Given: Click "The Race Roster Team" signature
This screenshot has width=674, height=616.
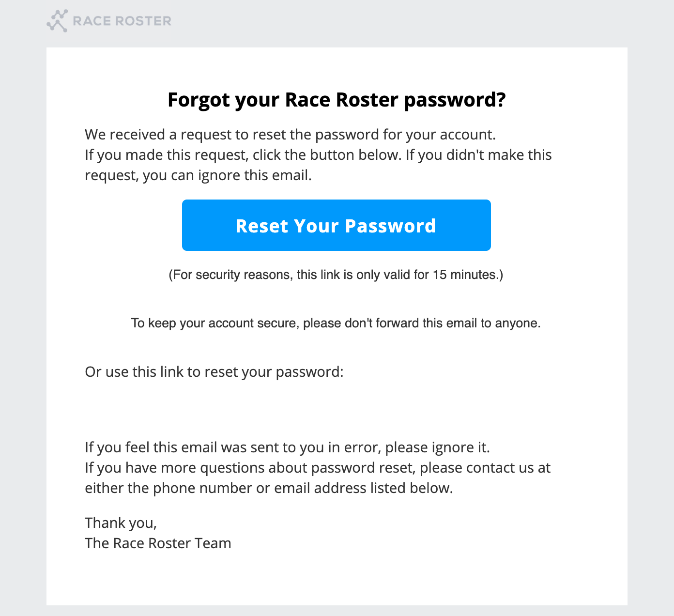Looking at the screenshot, I should pos(158,543).
